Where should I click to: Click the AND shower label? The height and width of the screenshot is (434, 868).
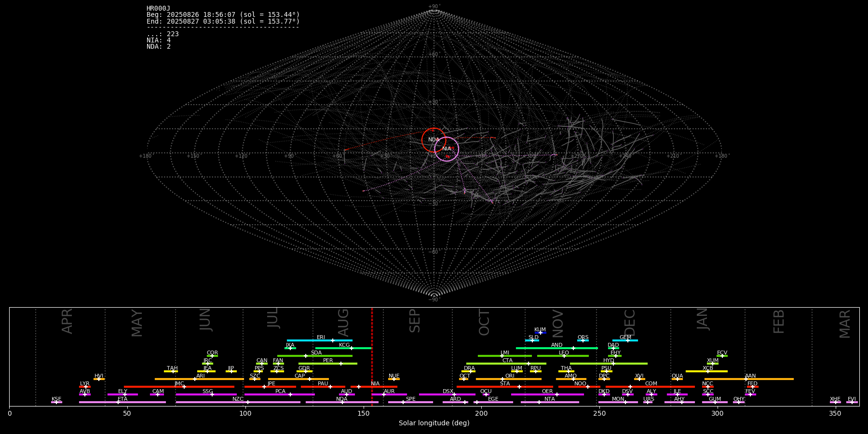[557, 345]
